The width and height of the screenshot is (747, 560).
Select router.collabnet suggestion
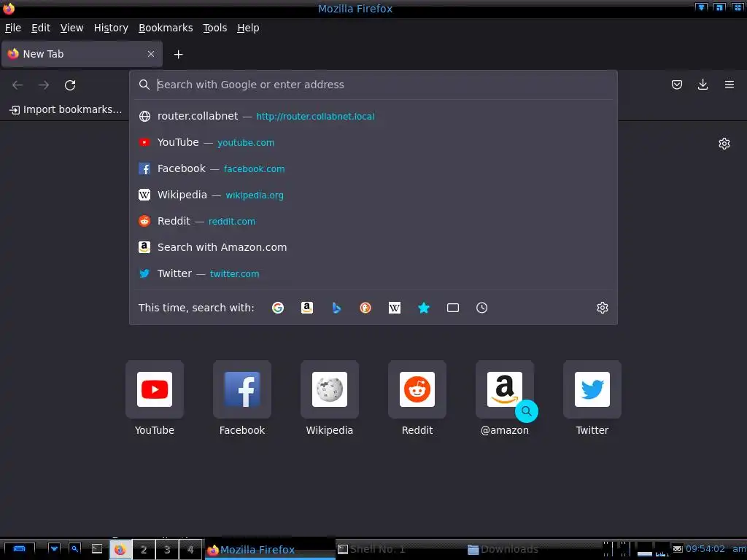(373, 116)
